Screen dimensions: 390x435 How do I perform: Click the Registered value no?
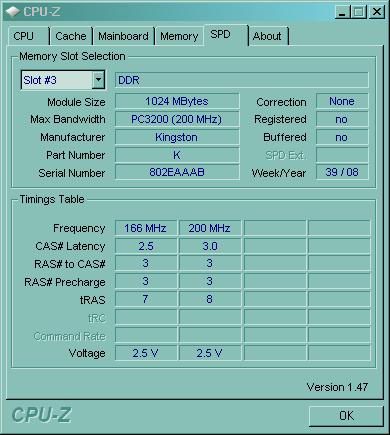tap(342, 119)
